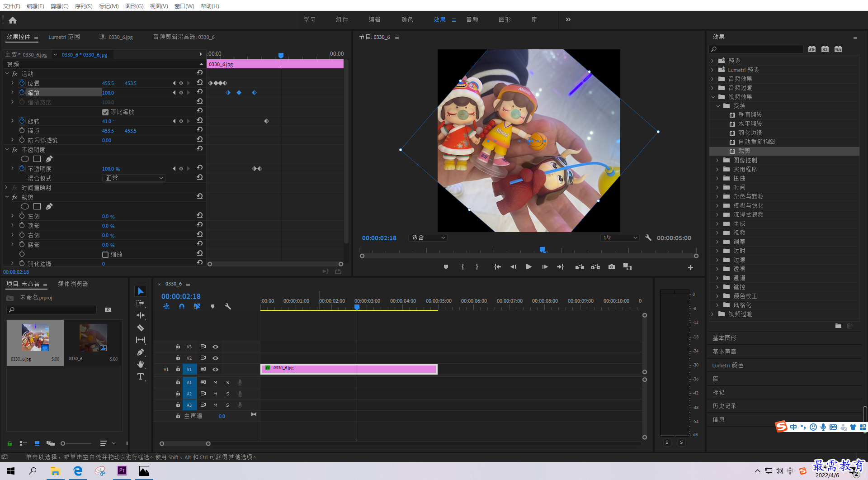Click the Home icon

point(13,20)
